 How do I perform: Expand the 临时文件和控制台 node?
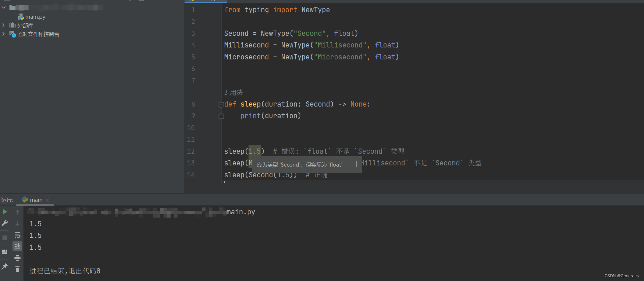tap(3, 34)
